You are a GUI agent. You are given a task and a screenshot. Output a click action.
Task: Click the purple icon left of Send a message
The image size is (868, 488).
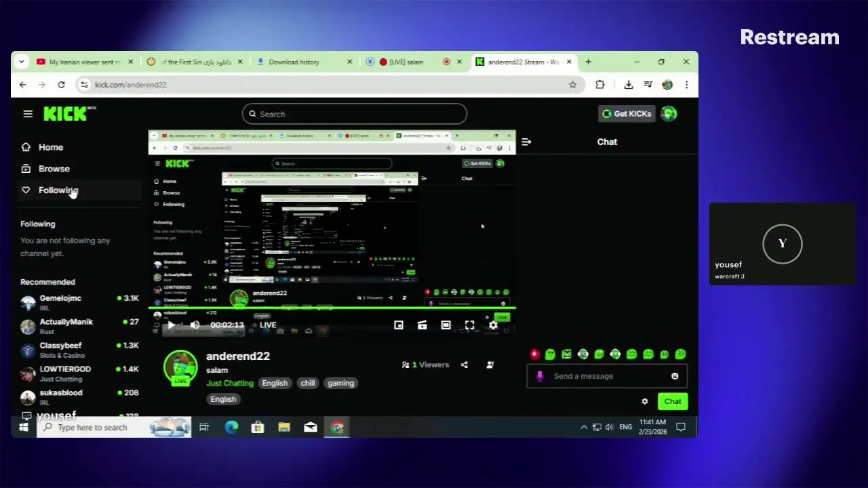(540, 376)
